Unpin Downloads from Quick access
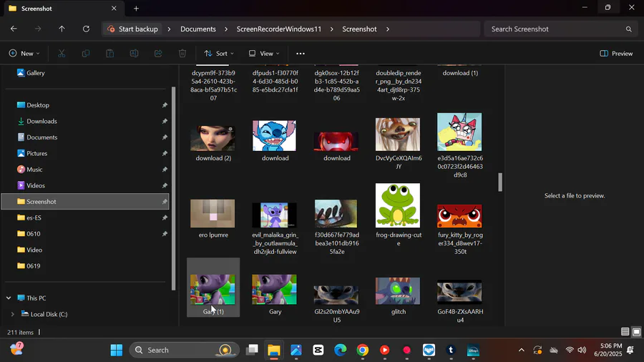The height and width of the screenshot is (362, 644). tap(165, 121)
